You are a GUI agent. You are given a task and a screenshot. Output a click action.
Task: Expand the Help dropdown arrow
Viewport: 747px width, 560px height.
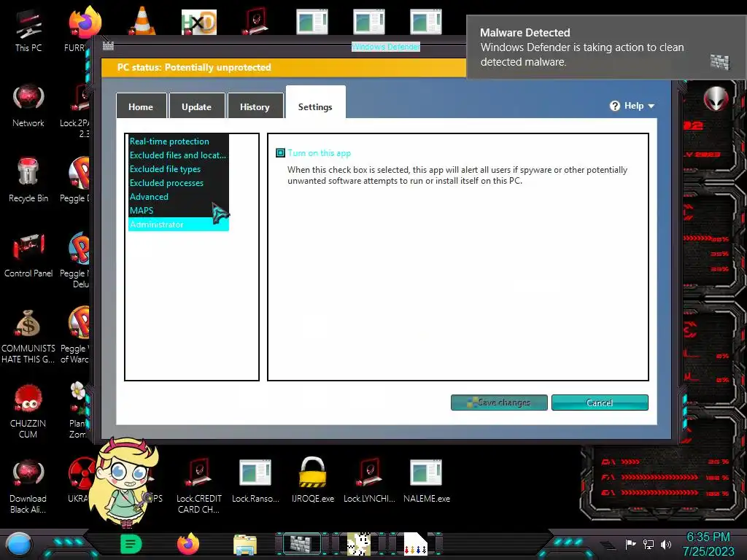651,106
